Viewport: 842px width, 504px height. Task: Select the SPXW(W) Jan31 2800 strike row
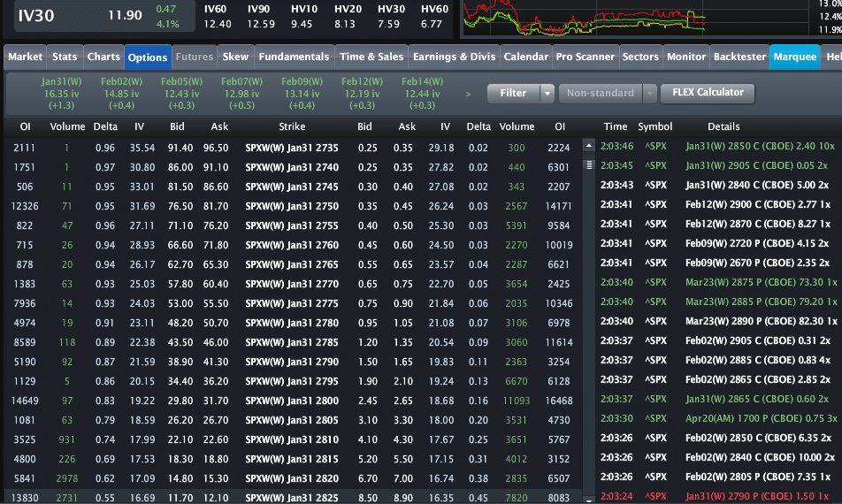(x=292, y=401)
